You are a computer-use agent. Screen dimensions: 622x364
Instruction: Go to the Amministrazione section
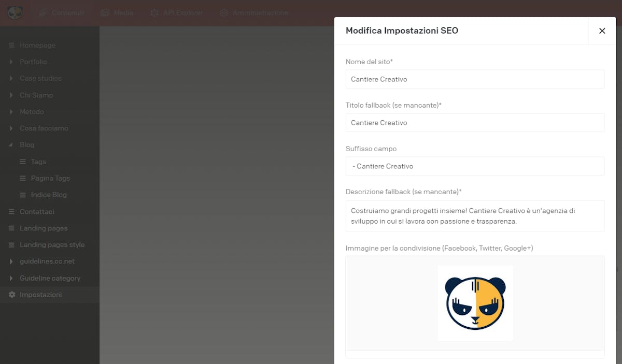click(x=253, y=12)
